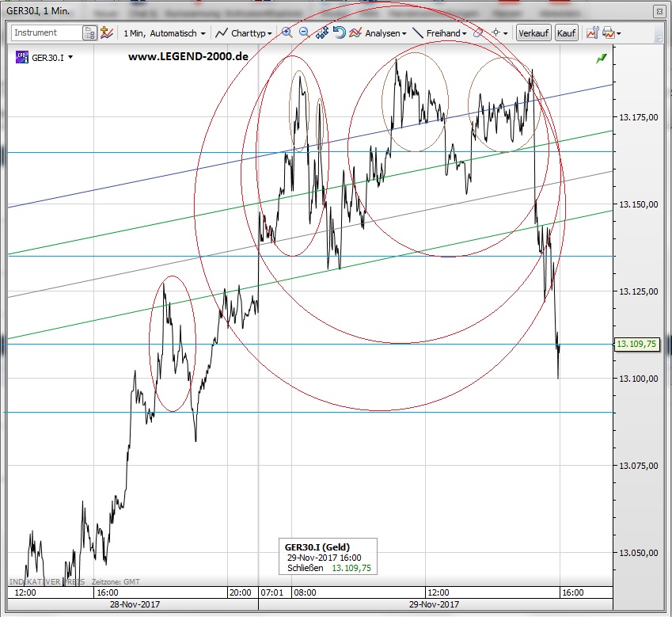This screenshot has height=617, width=672.
Task: Click the chart pan arrows icon
Action: (x=321, y=32)
